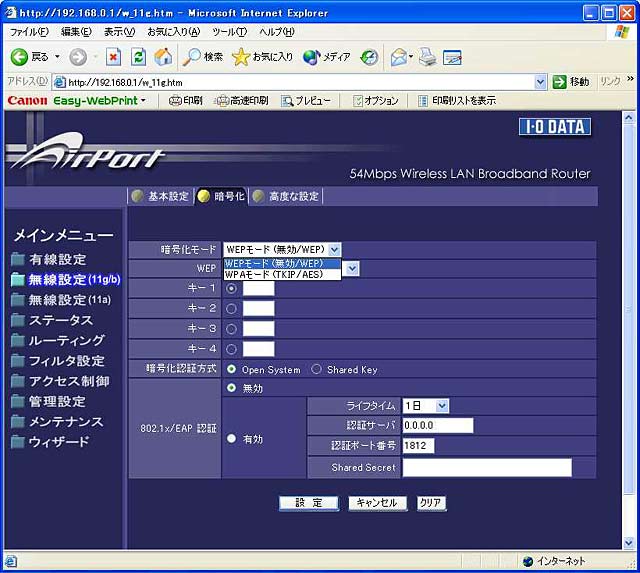Open the WEP row dropdown arrow
640x573 pixels.
coord(353,269)
